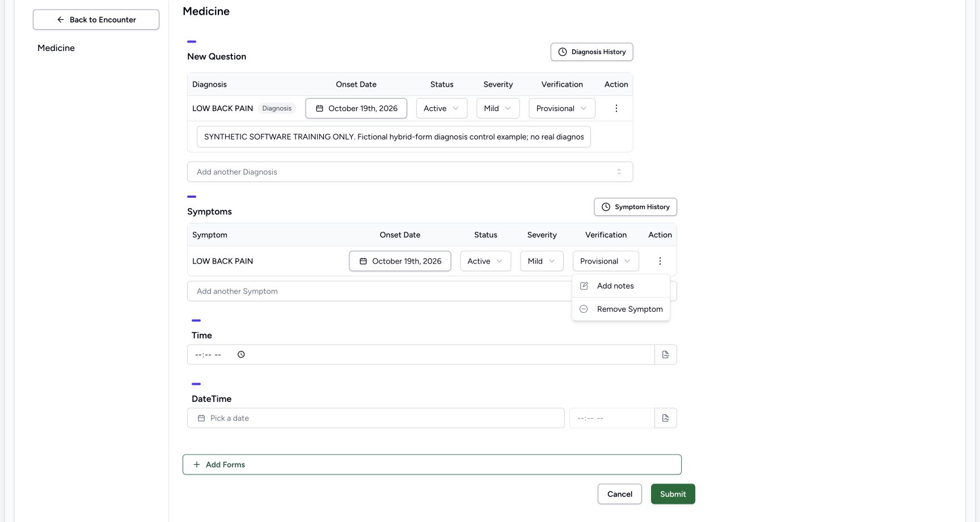Go Back to Encounter
This screenshot has width=980, height=522.
[96, 20]
